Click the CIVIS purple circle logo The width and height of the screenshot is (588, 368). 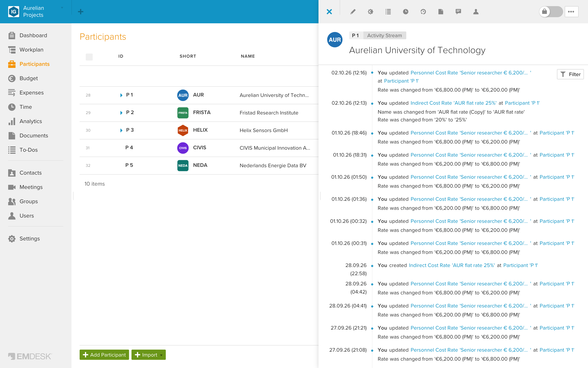(183, 148)
